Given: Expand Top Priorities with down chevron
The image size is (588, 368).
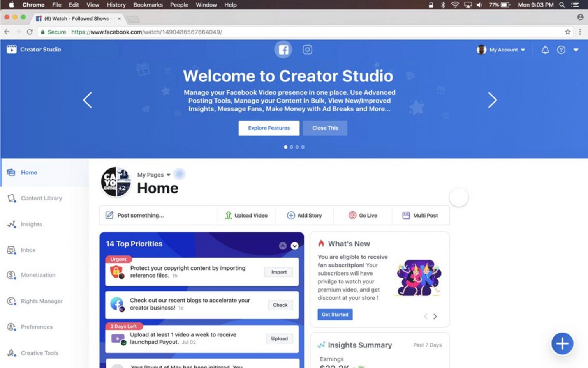Looking at the screenshot, I should click(x=295, y=246).
